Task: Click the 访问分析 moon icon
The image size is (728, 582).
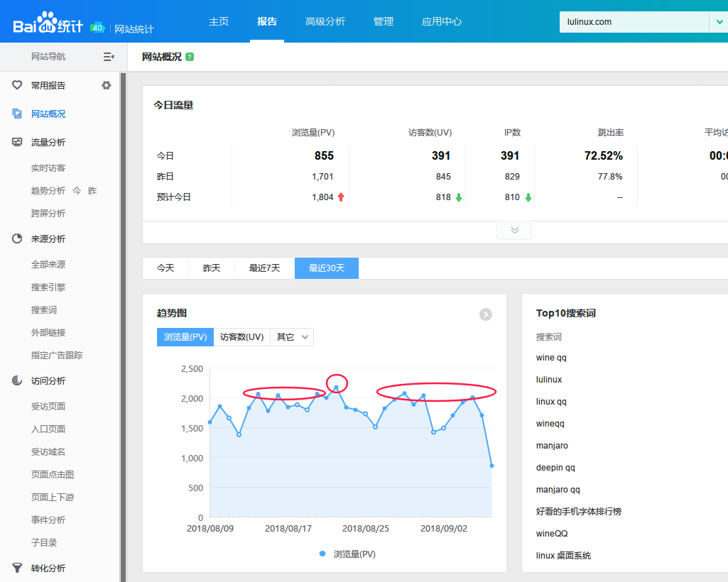Action: pos(17,380)
